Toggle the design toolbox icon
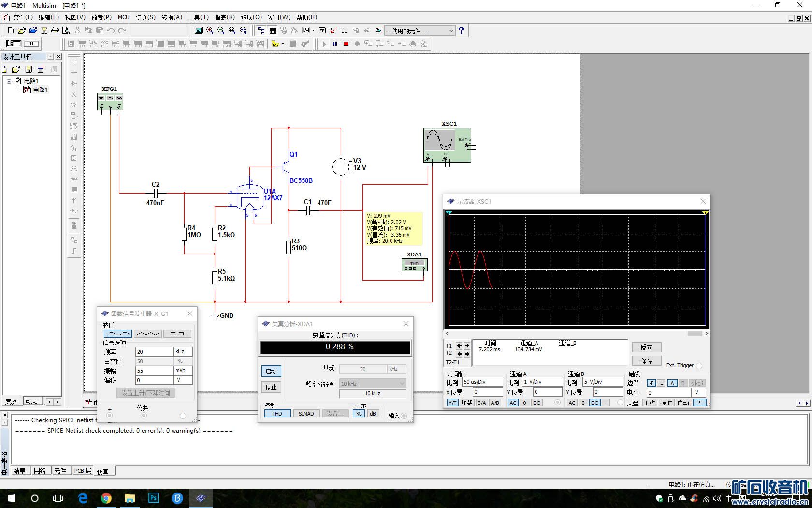Image resolution: width=812 pixels, height=508 pixels. point(261,30)
